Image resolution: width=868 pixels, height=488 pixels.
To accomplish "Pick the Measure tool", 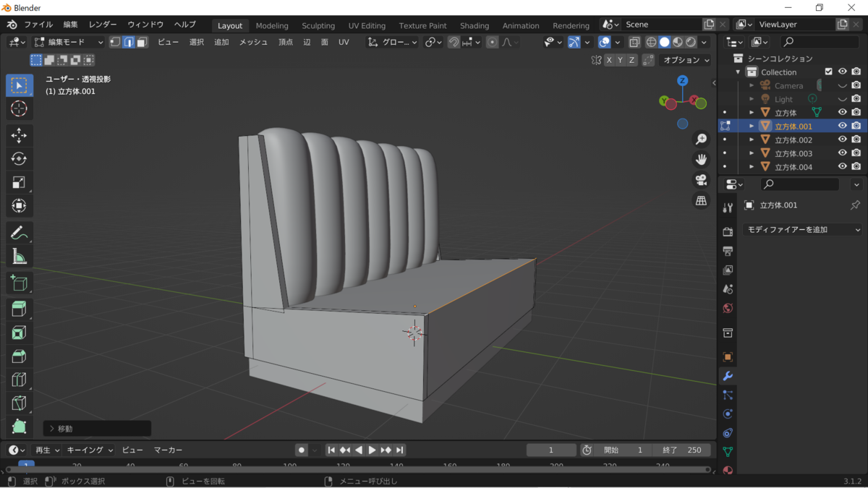I will pyautogui.click(x=19, y=257).
